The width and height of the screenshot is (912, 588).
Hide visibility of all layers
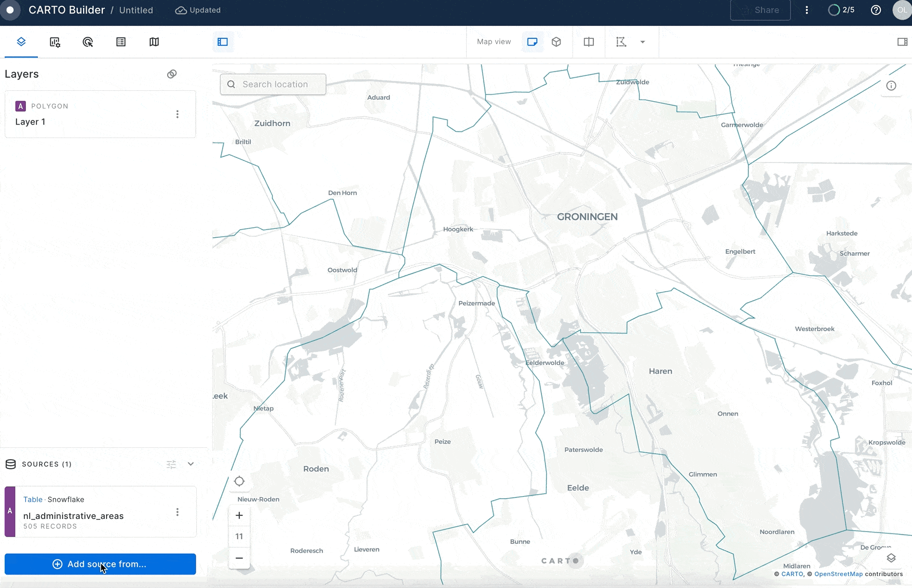172,74
